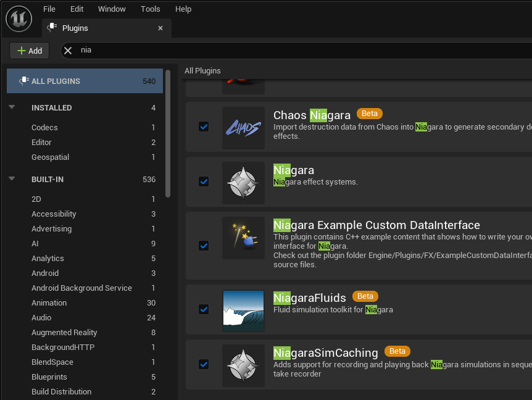Click the Chaos Niagara plugin thumbnail

[243, 128]
